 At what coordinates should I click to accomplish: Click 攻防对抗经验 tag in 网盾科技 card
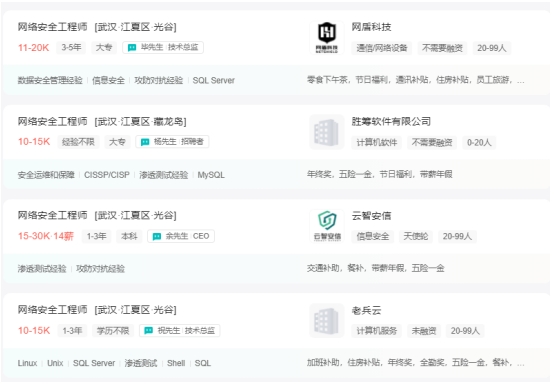[159, 81]
